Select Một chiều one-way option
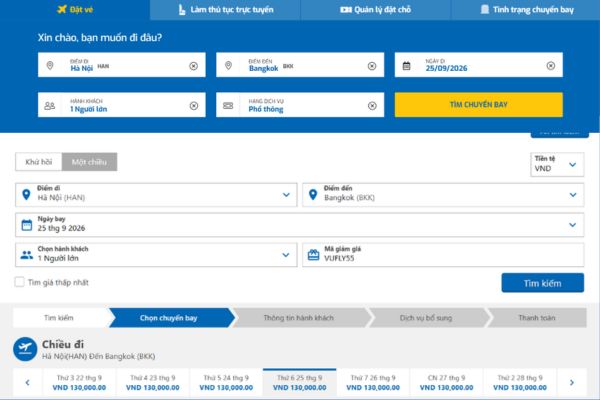Image resolution: width=600 pixels, height=400 pixels. click(x=90, y=162)
